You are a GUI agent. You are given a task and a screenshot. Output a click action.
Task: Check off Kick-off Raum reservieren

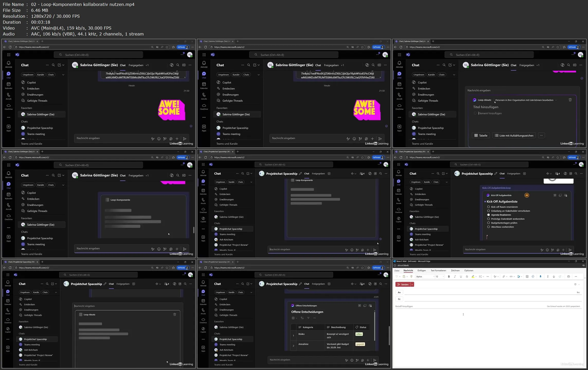click(x=489, y=207)
